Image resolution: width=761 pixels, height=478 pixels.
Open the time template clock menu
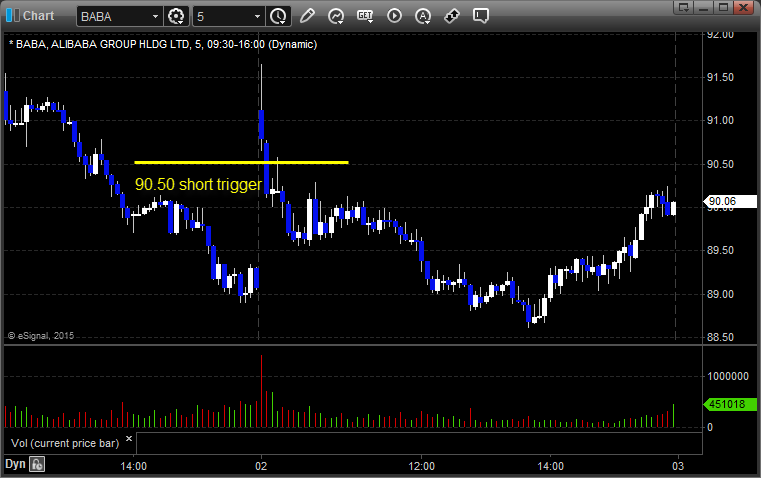[x=278, y=16]
